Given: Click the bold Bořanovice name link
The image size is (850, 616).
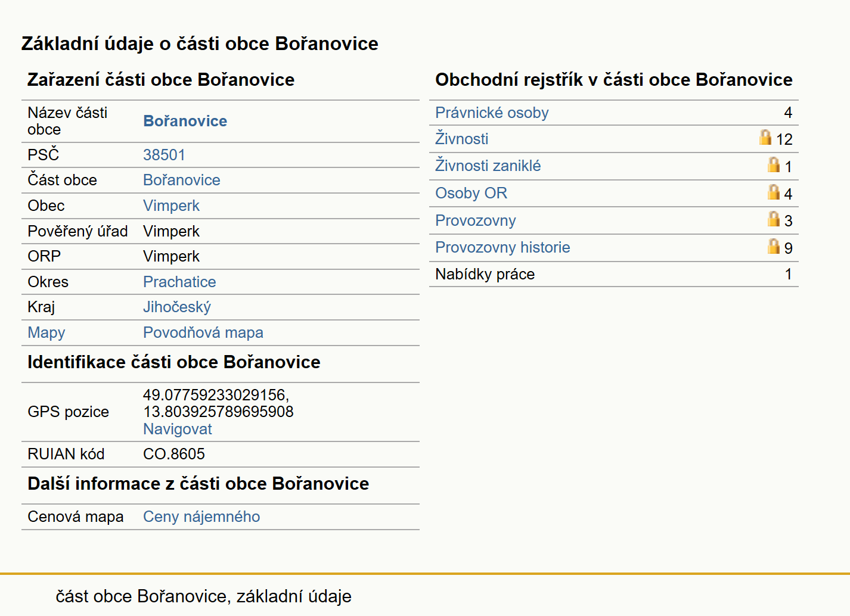Looking at the screenshot, I should coord(185,121).
